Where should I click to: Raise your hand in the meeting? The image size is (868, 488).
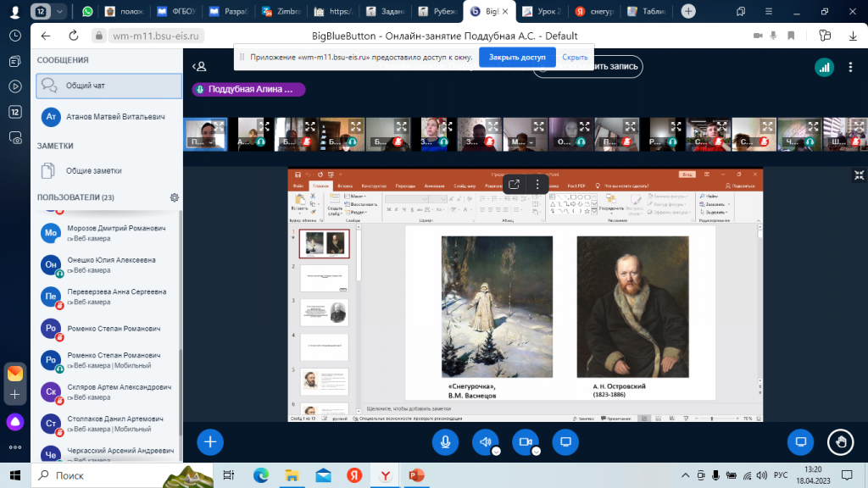(x=841, y=442)
